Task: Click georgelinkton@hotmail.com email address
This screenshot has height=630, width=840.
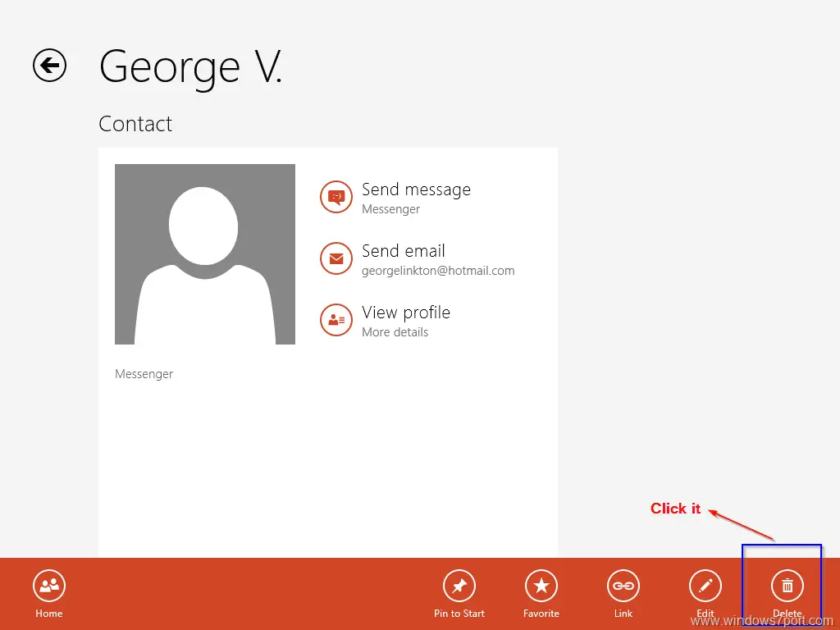Action: click(x=438, y=271)
